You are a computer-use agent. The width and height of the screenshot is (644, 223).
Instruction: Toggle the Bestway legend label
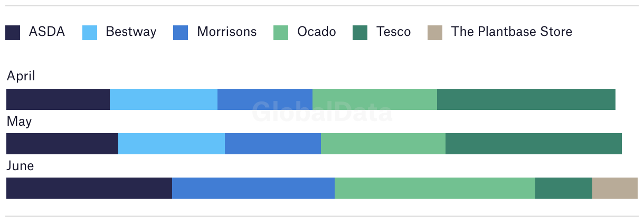point(131,32)
